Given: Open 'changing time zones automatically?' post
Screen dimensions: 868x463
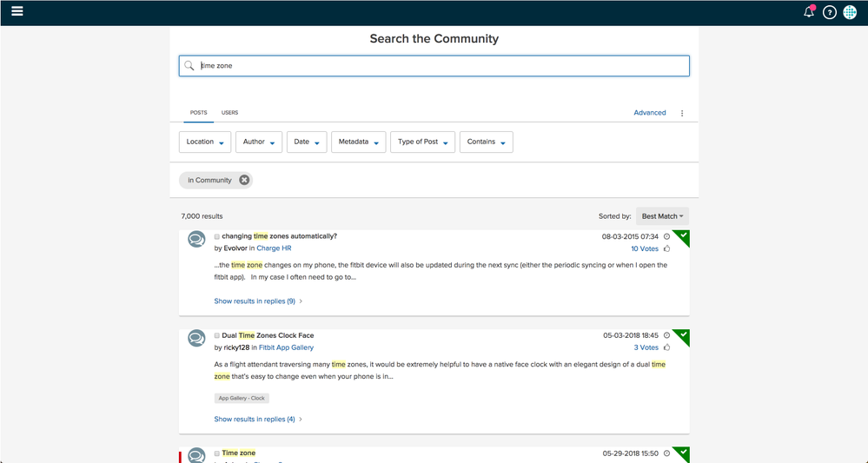Looking at the screenshot, I should coord(279,236).
